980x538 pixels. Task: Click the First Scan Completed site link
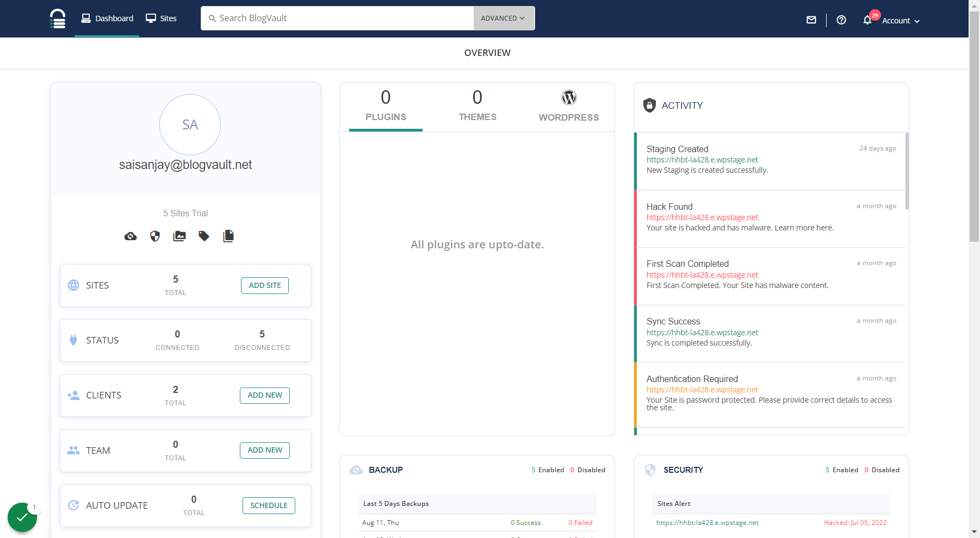pos(702,275)
